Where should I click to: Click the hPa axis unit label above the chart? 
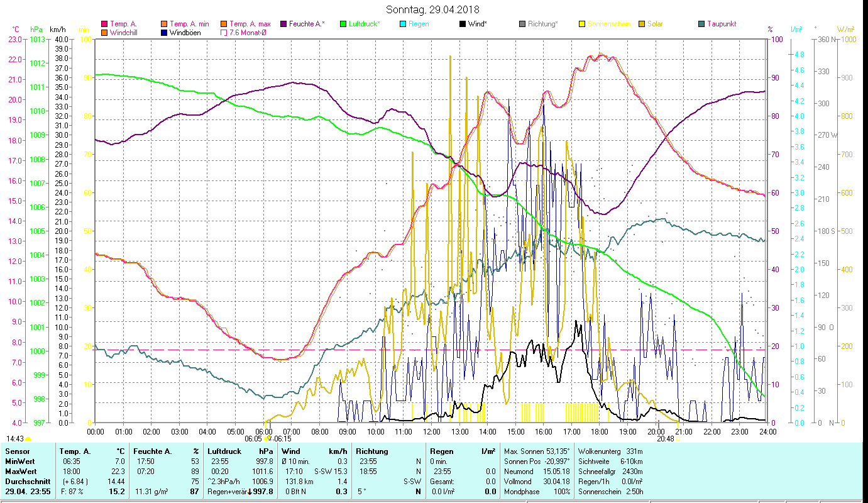click(36, 30)
